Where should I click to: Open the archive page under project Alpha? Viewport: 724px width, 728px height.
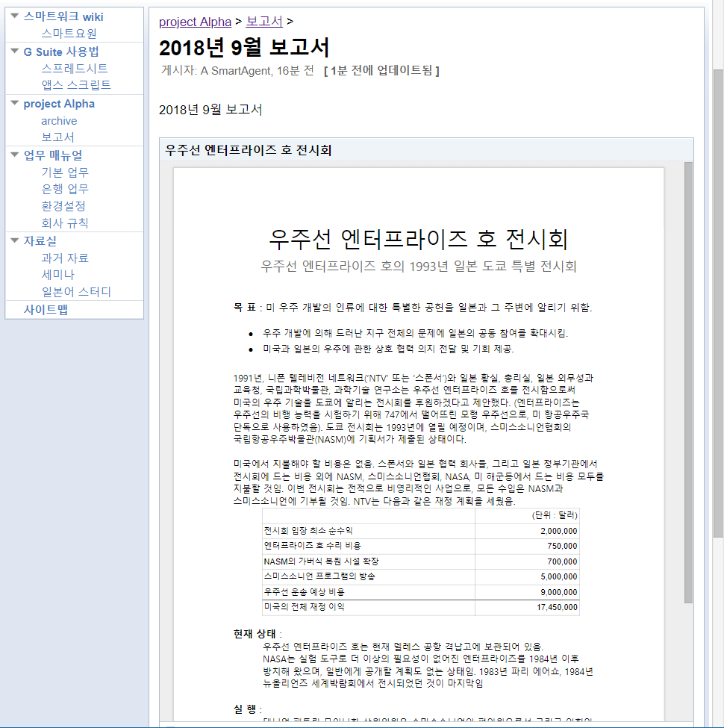tap(59, 120)
